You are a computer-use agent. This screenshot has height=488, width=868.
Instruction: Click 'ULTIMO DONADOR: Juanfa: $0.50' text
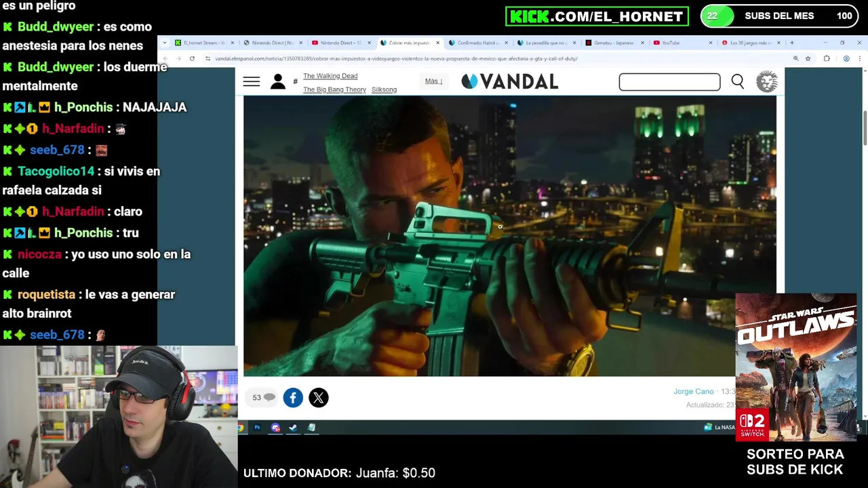point(339,473)
